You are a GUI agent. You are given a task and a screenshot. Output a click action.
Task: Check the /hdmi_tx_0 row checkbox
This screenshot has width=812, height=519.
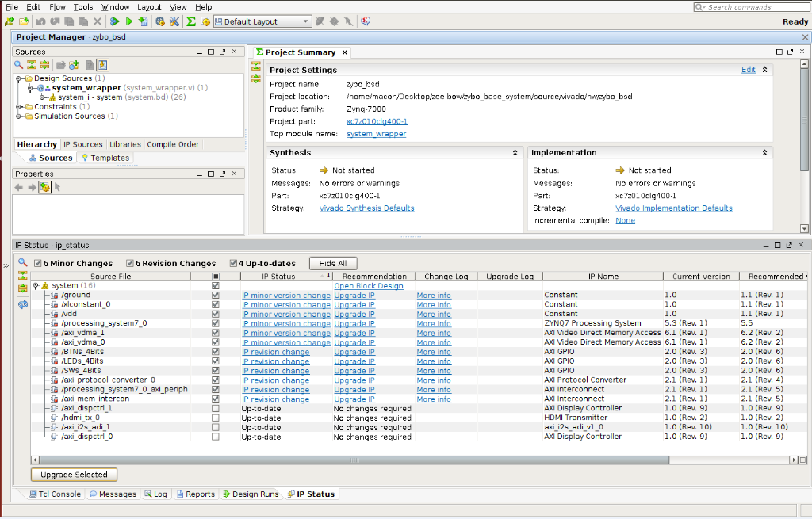point(216,418)
